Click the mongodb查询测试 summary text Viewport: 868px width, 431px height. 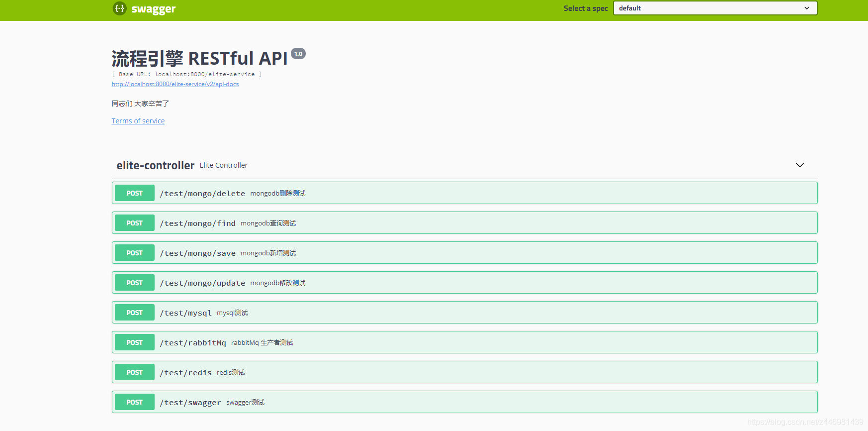click(268, 223)
